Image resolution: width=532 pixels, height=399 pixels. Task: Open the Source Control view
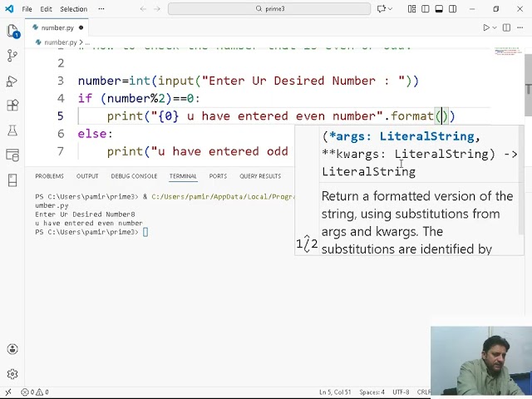coord(12,56)
